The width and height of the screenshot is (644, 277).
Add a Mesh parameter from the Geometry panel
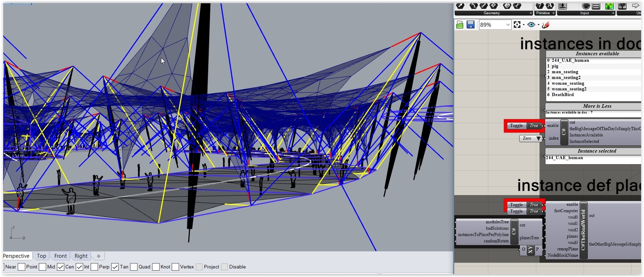(x=517, y=5)
